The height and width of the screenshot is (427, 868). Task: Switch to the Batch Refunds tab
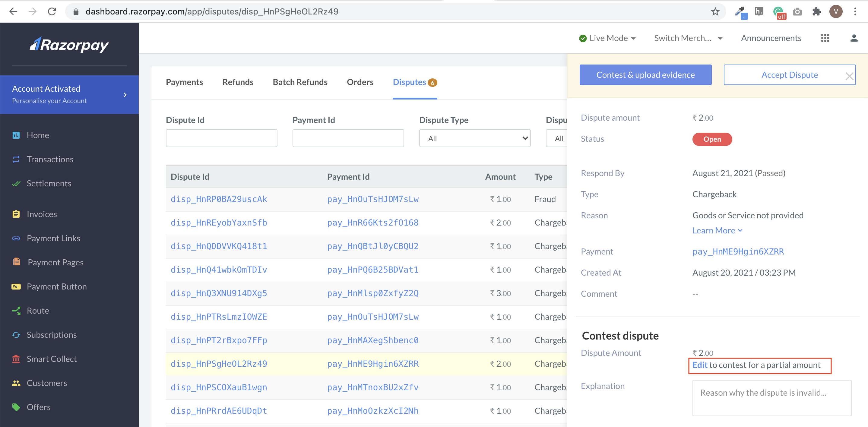pyautogui.click(x=300, y=82)
